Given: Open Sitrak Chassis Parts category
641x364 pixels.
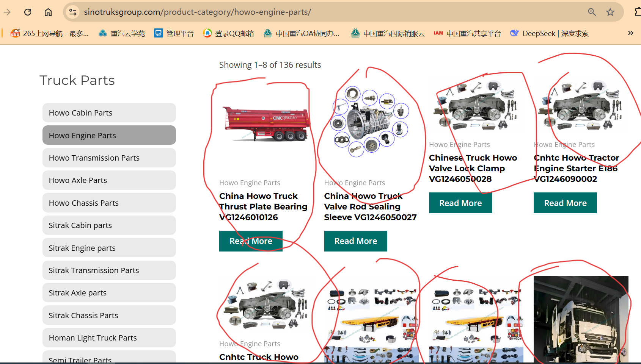Looking at the screenshot, I should [109, 316].
